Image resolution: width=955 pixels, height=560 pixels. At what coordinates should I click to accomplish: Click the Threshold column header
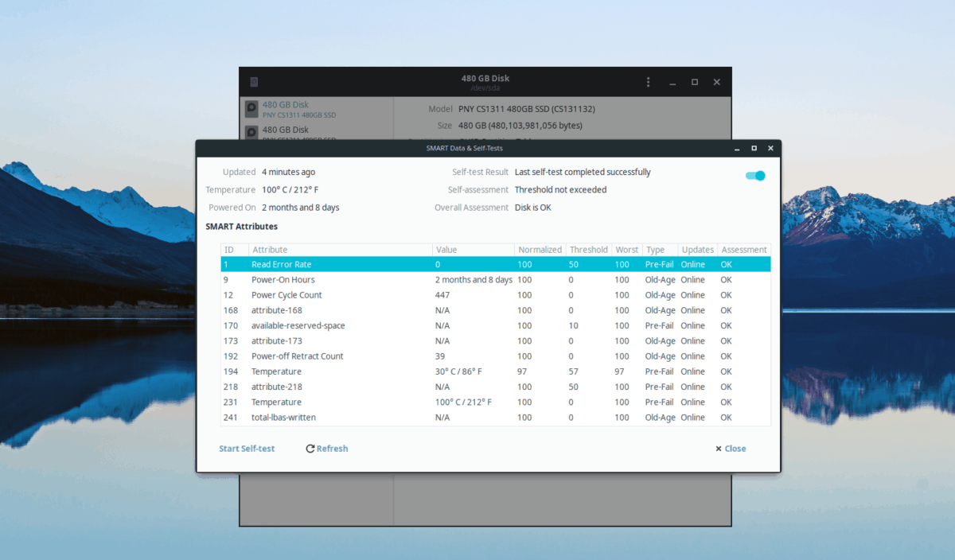pyautogui.click(x=588, y=249)
